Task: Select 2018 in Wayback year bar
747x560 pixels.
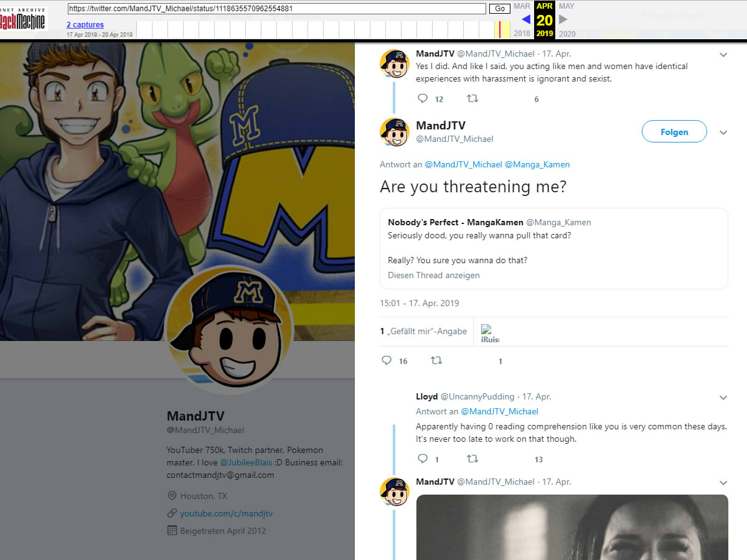Action: click(522, 34)
